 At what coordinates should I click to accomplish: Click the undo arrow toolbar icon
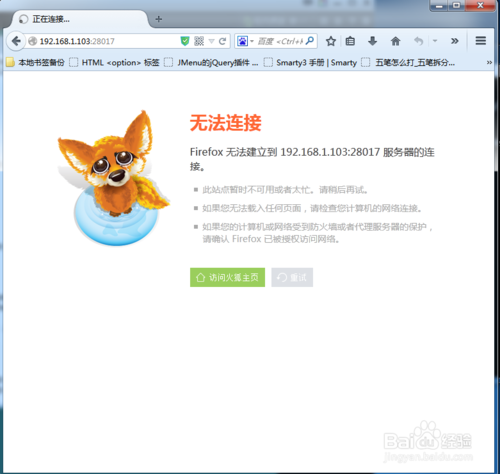pos(419,41)
